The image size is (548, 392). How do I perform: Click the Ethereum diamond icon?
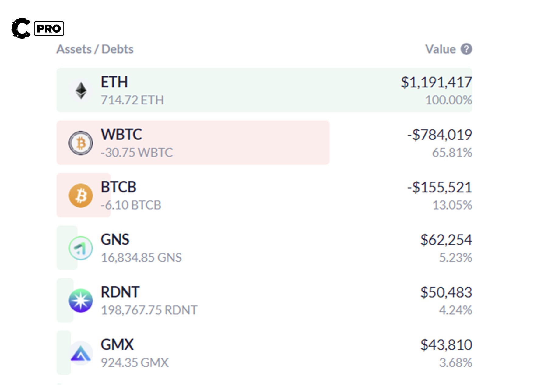coord(81,90)
